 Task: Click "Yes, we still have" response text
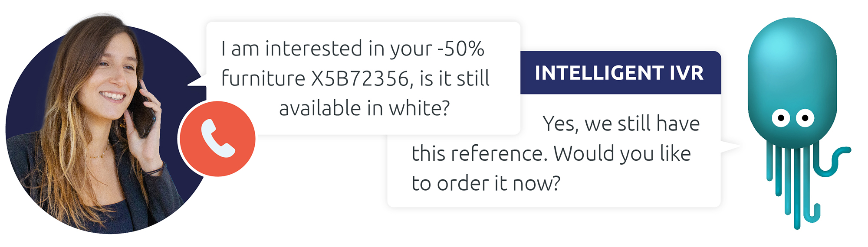(621, 124)
